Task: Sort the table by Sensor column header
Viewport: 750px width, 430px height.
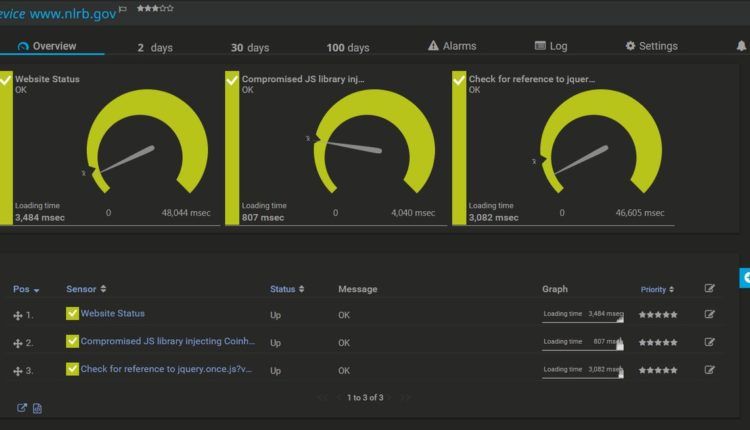Action: click(x=86, y=289)
